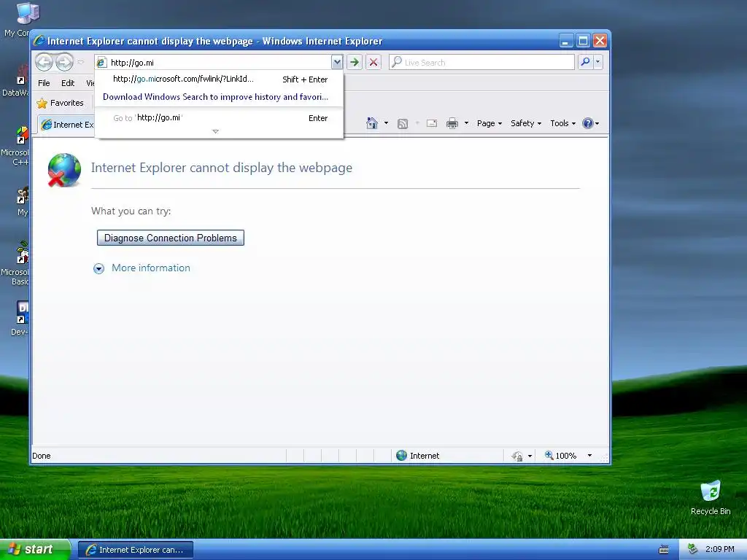Click the zoom level 100% button
The width and height of the screenshot is (747, 560).
tap(561, 456)
